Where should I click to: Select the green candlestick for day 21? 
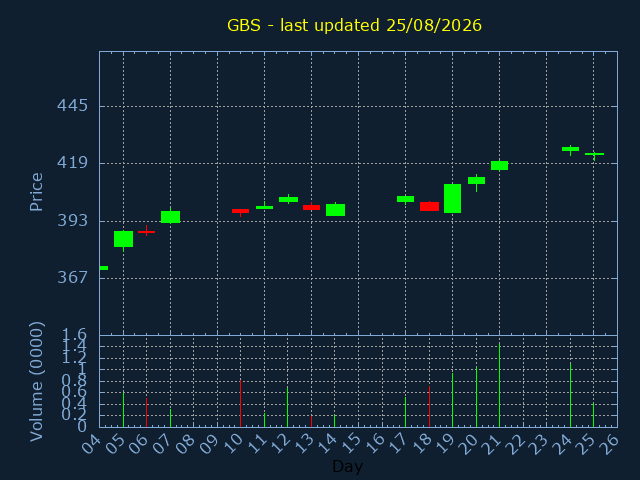500,165
